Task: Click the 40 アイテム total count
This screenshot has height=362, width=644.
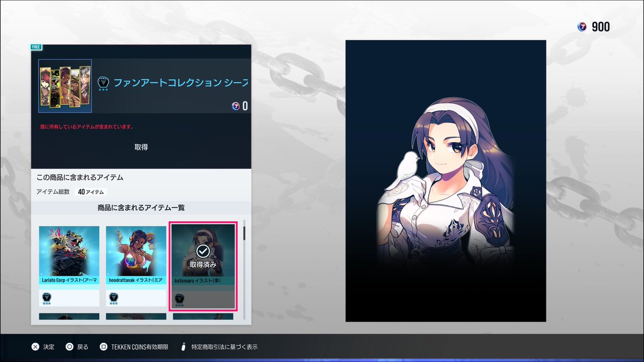Action: coord(91,191)
